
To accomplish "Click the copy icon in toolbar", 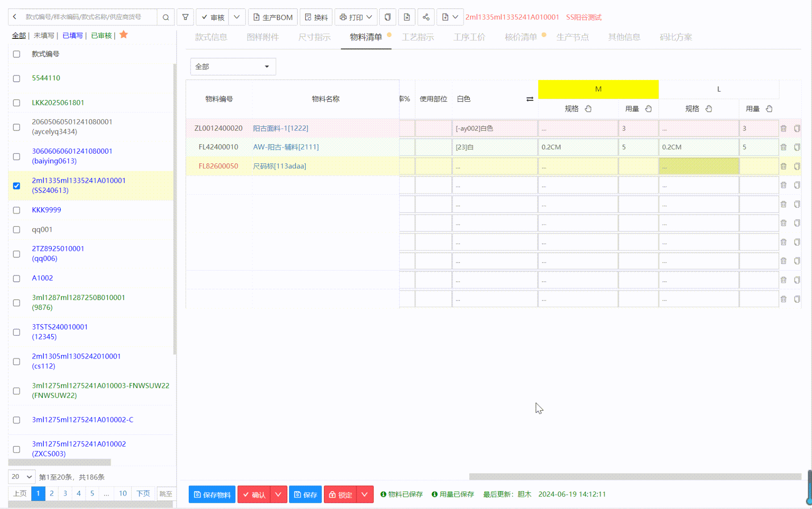I will (388, 17).
